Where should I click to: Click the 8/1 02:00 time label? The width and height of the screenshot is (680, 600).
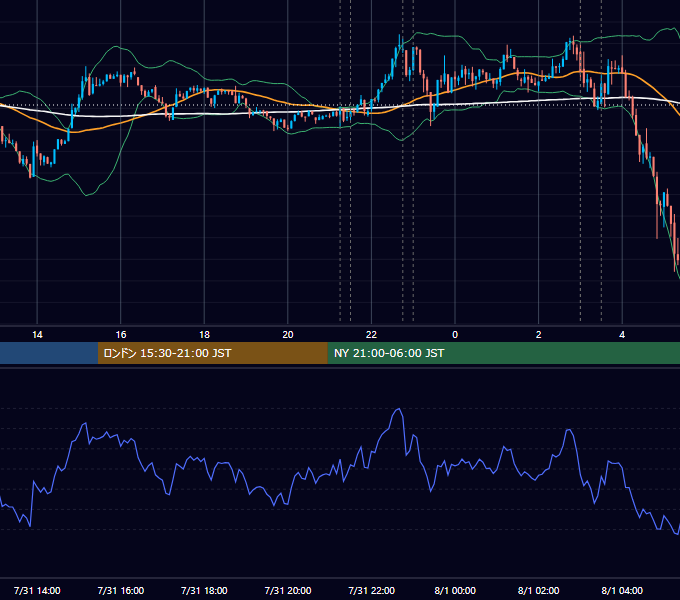pos(538,590)
